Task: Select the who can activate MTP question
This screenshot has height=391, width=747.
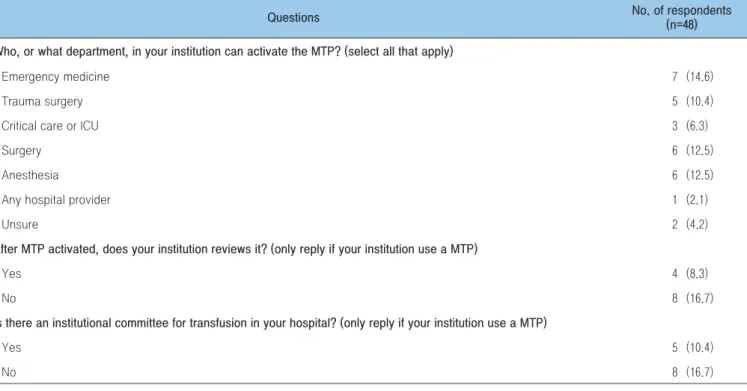Action: [226, 51]
